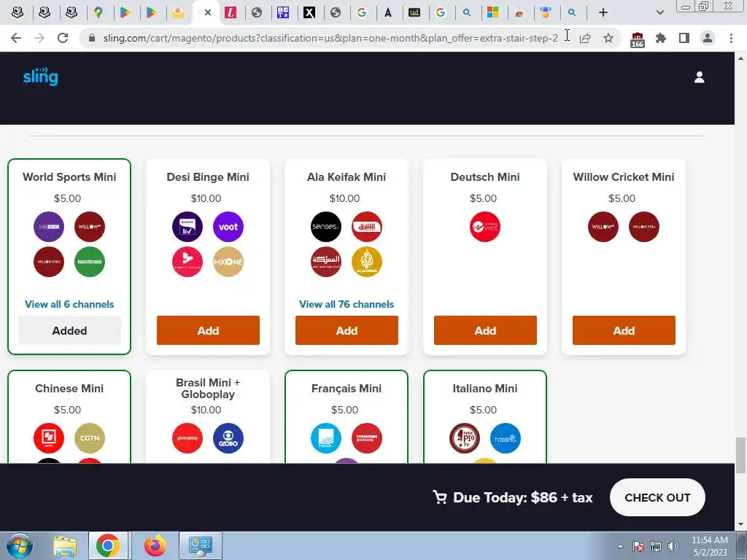
Task: Switch to the first Google Play tab
Action: tap(125, 12)
